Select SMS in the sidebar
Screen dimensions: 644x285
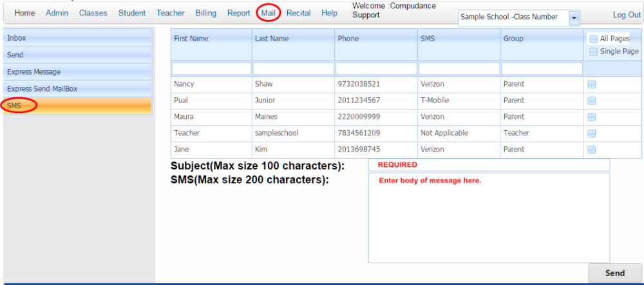[78, 106]
